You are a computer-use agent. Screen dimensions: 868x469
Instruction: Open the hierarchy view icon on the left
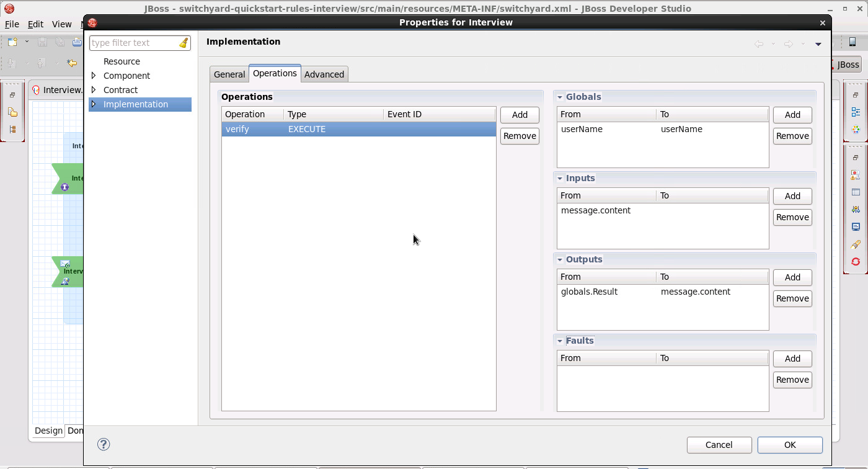point(12,129)
